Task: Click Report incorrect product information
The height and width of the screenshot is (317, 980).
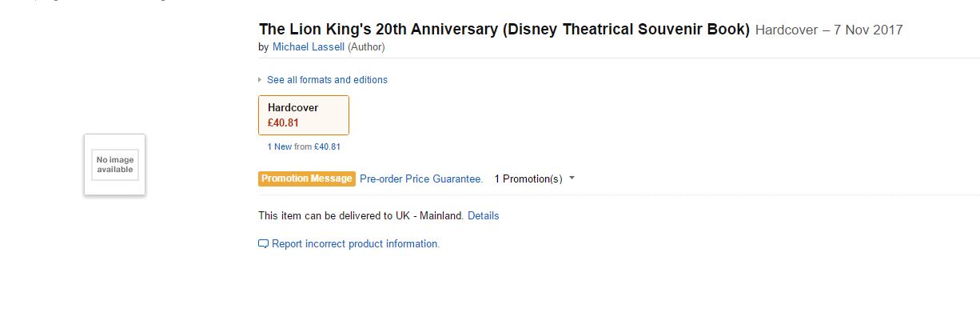Action: [356, 244]
